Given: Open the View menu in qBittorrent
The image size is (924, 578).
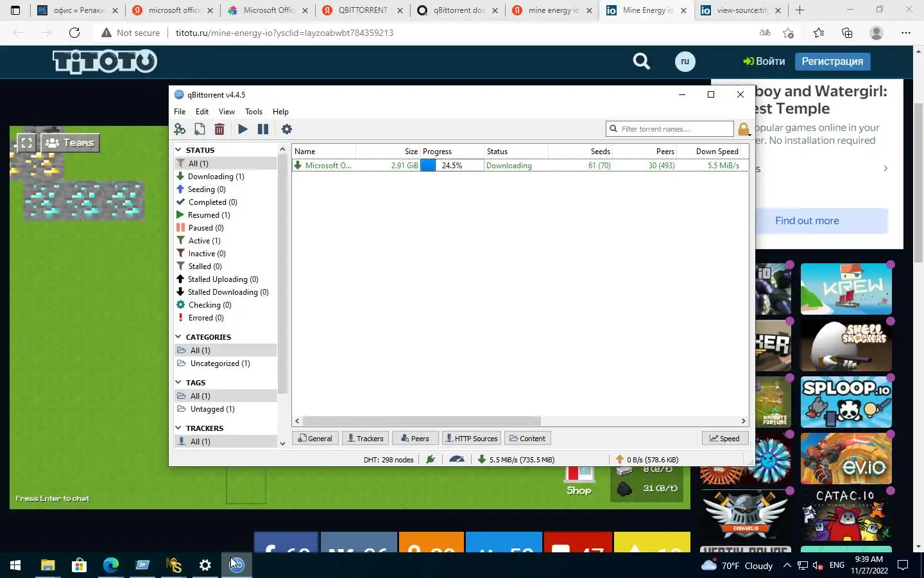Looking at the screenshot, I should [227, 111].
